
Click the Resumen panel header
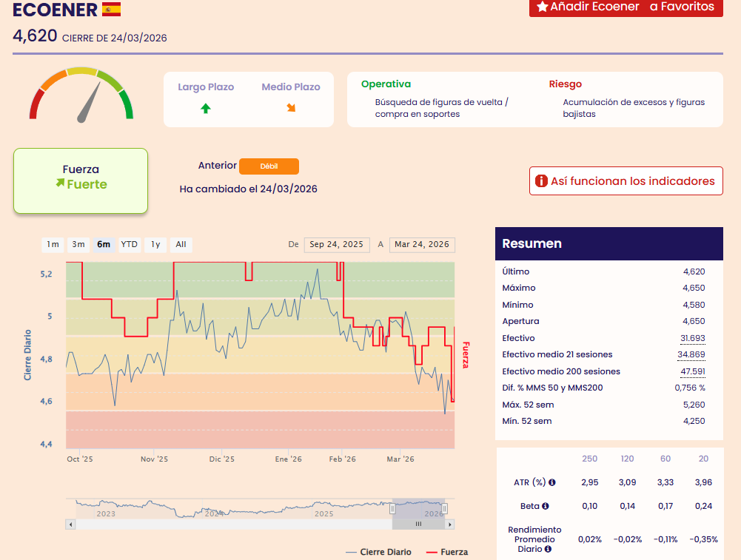click(x=609, y=243)
